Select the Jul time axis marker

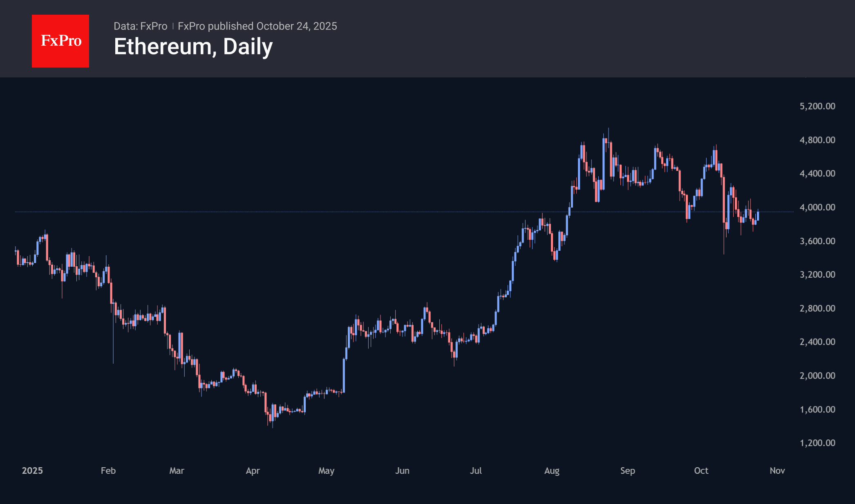476,471
